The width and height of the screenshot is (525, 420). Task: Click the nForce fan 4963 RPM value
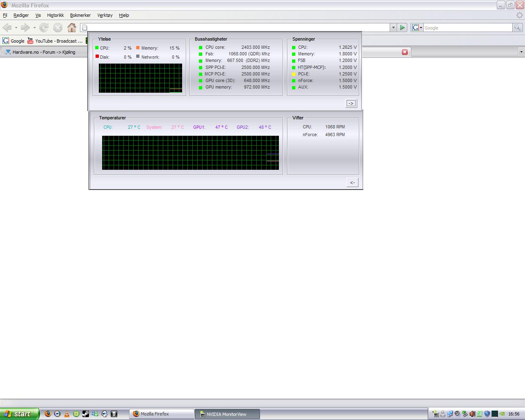click(335, 135)
